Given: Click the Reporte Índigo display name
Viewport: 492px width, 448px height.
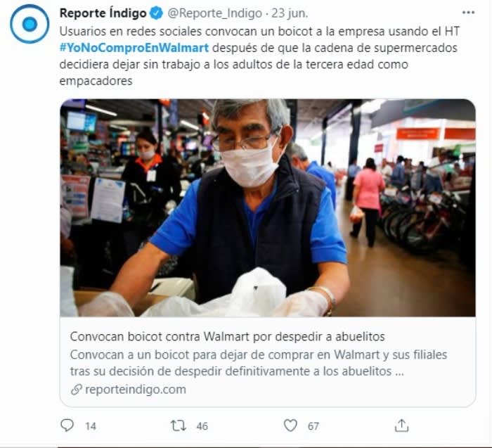Looking at the screenshot, I should [103, 13].
